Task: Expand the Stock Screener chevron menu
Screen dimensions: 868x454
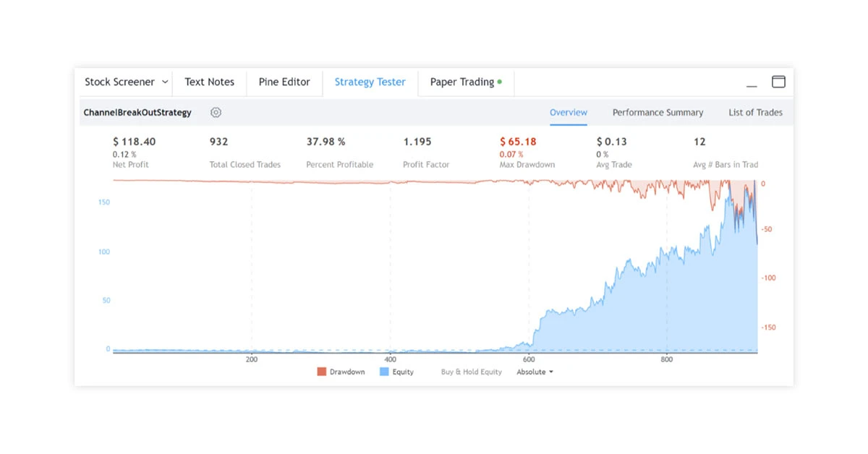Action: (x=165, y=82)
